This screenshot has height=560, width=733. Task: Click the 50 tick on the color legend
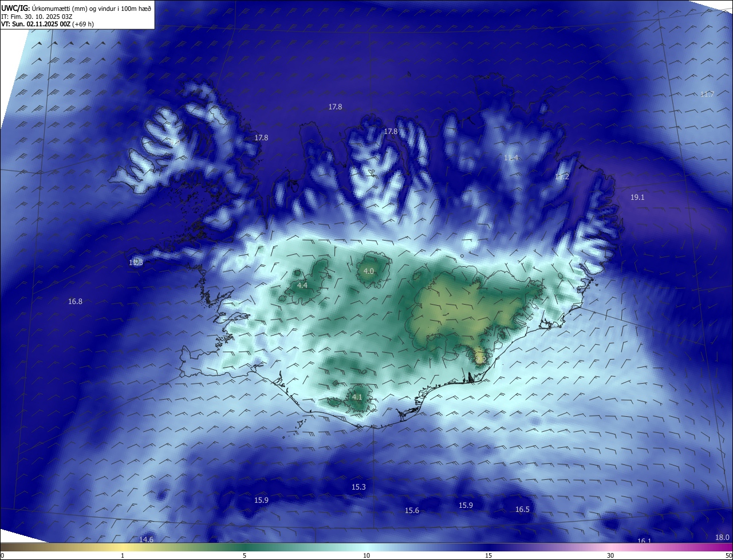728,555
